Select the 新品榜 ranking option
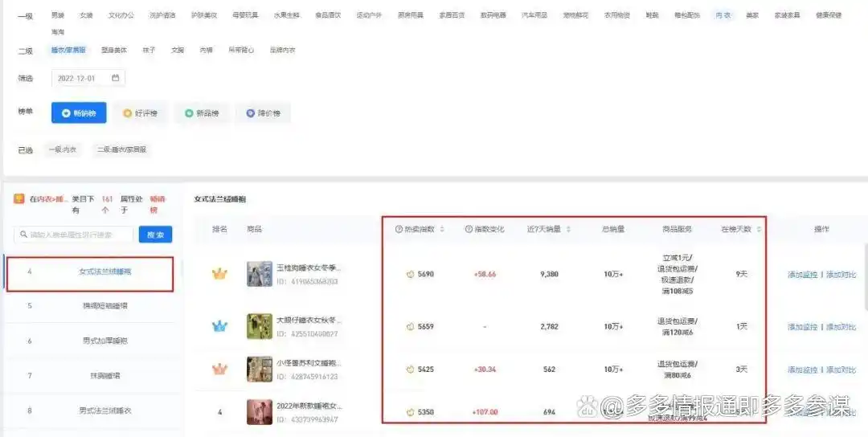868x437 pixels. 202,112
